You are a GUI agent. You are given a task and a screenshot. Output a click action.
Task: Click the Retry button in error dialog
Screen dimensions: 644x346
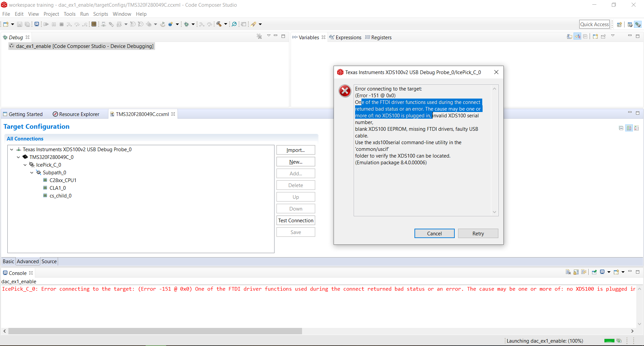pos(478,234)
